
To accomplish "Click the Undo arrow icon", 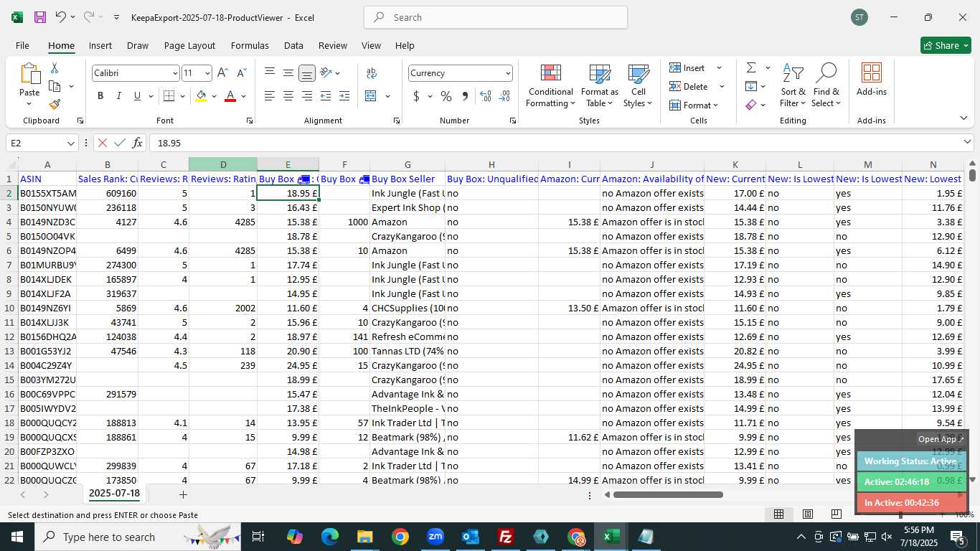I will [61, 17].
